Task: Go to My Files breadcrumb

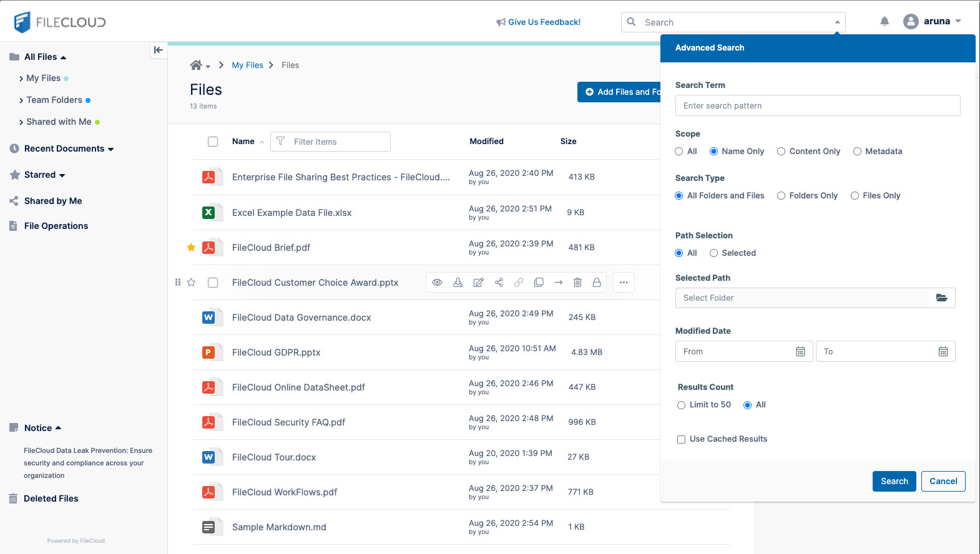Action: tap(248, 65)
